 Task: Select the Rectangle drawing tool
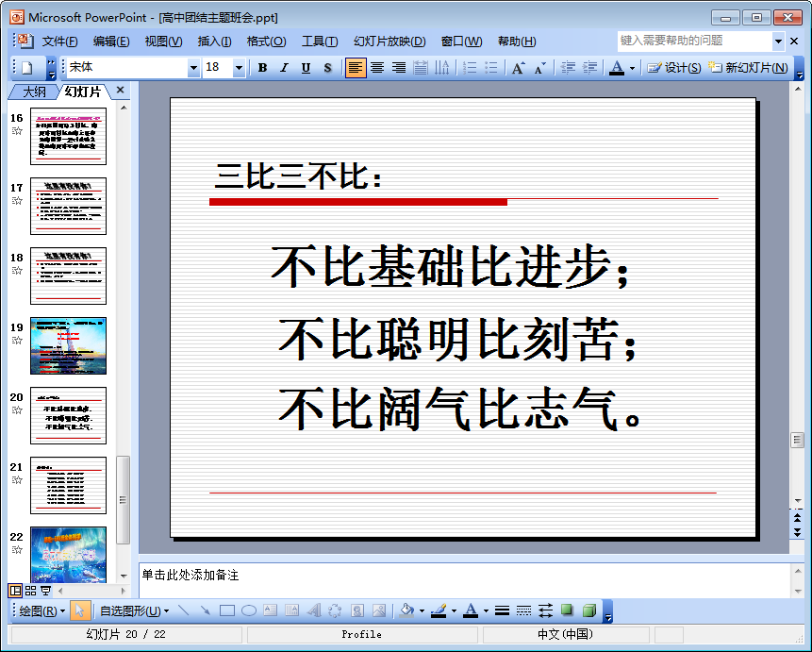click(x=227, y=611)
